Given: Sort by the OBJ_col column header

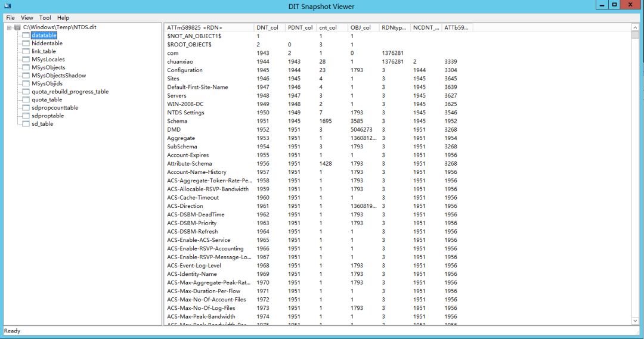Looking at the screenshot, I should (x=363, y=27).
